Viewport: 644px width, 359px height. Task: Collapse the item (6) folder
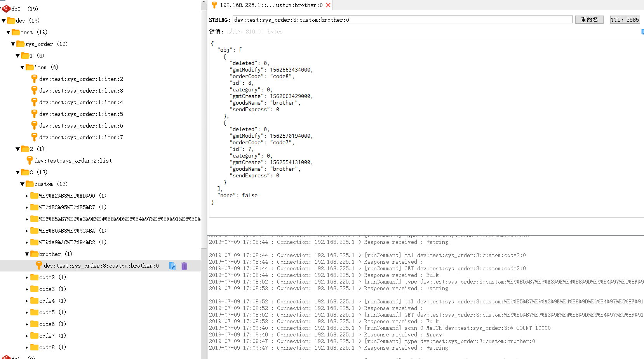tap(23, 67)
